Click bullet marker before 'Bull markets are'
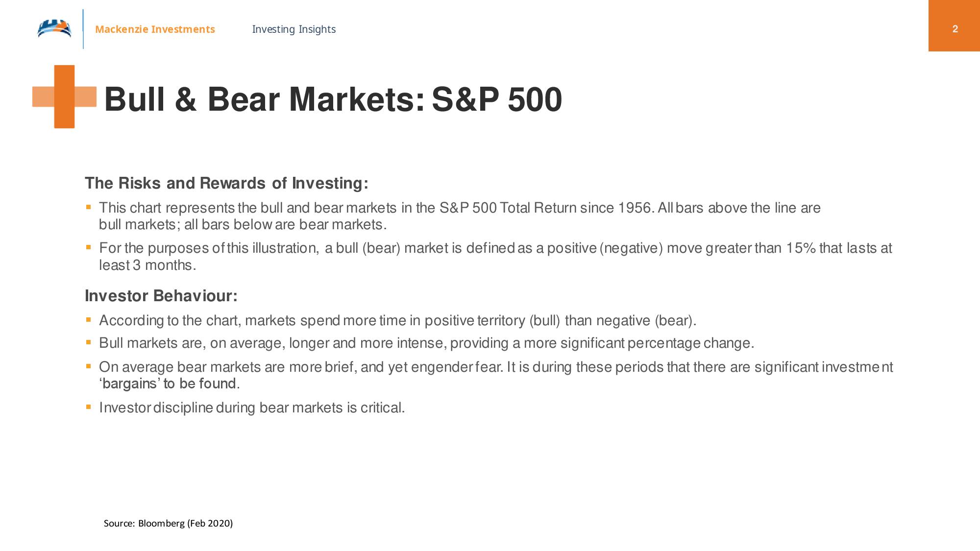The width and height of the screenshot is (980, 551). 89,342
